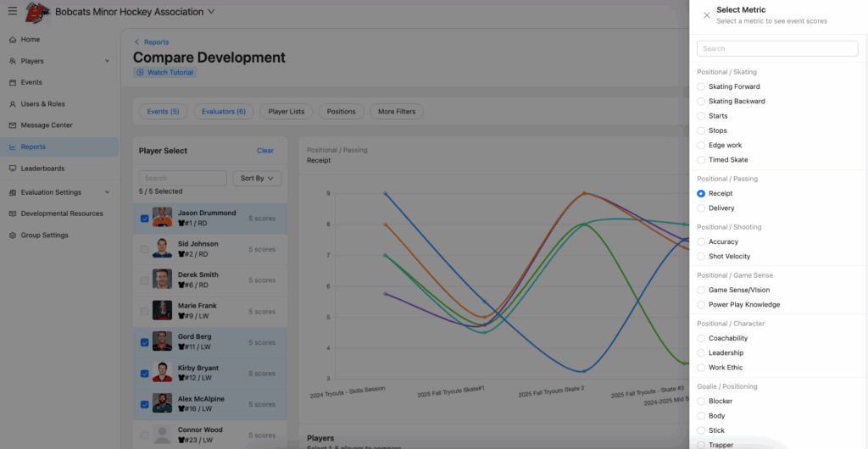This screenshot has height=449, width=868.
Task: Choose the Shot Velocity metric
Action: coord(701,257)
